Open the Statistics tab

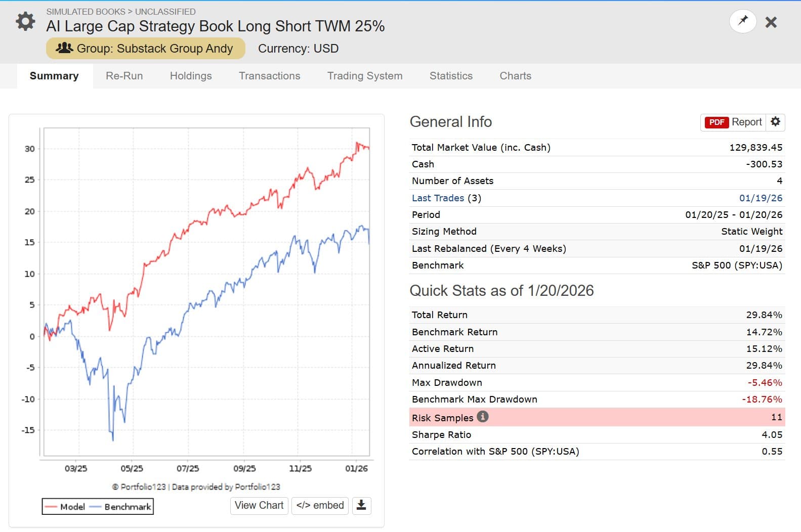[x=451, y=76]
